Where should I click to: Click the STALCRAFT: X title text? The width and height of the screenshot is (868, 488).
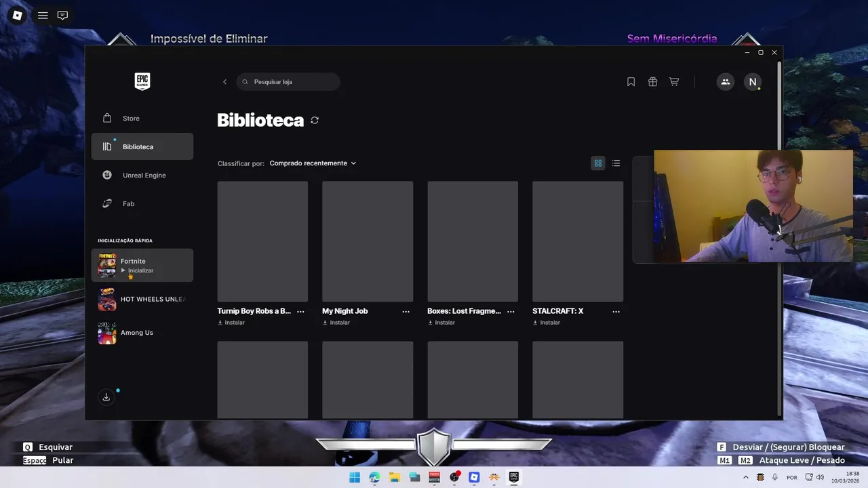(558, 311)
